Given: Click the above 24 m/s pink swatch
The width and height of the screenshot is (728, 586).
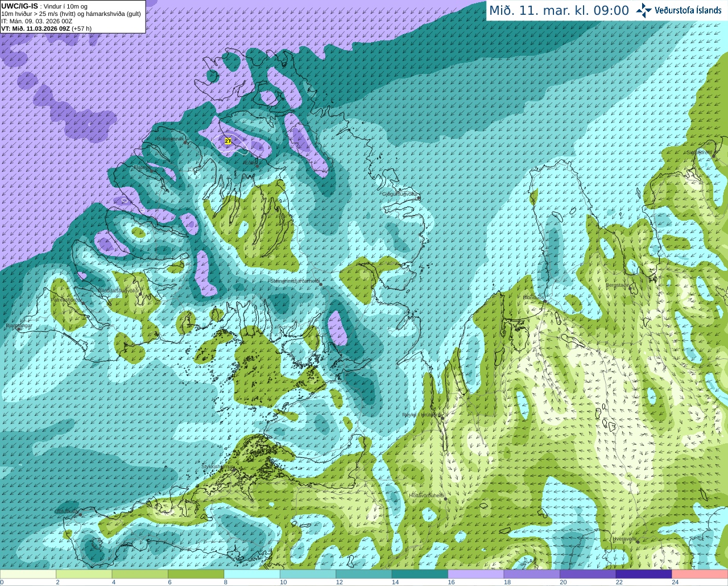Looking at the screenshot, I should point(700,574).
